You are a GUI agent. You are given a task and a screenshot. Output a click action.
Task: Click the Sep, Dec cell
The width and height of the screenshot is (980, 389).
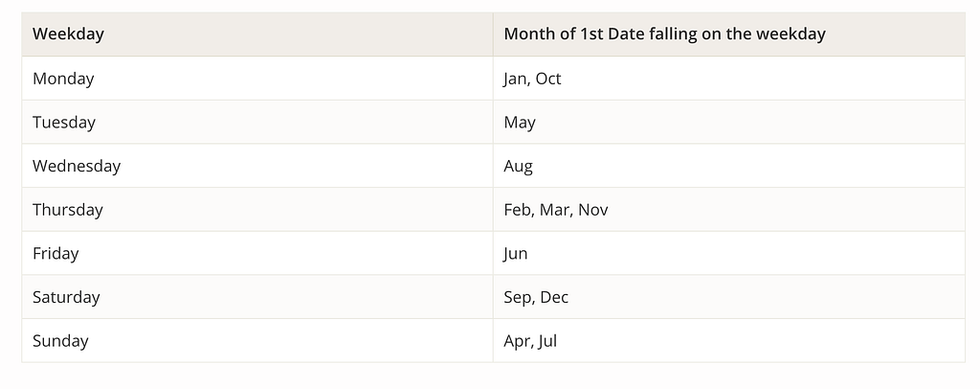click(536, 297)
